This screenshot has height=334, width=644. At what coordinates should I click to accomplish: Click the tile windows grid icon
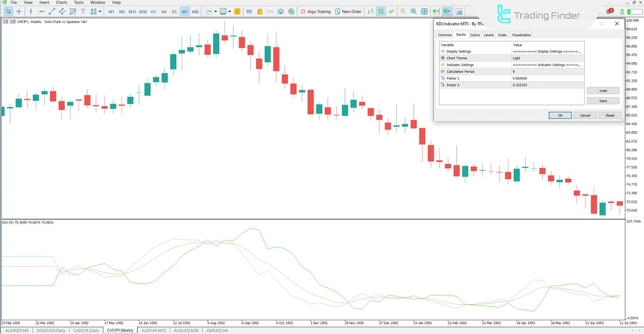(x=424, y=11)
